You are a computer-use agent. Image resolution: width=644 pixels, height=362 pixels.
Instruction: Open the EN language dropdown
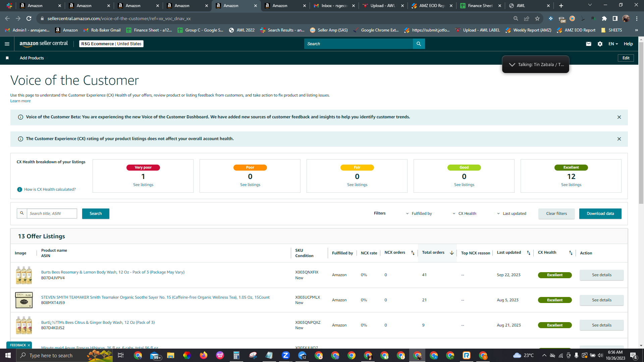(x=613, y=44)
